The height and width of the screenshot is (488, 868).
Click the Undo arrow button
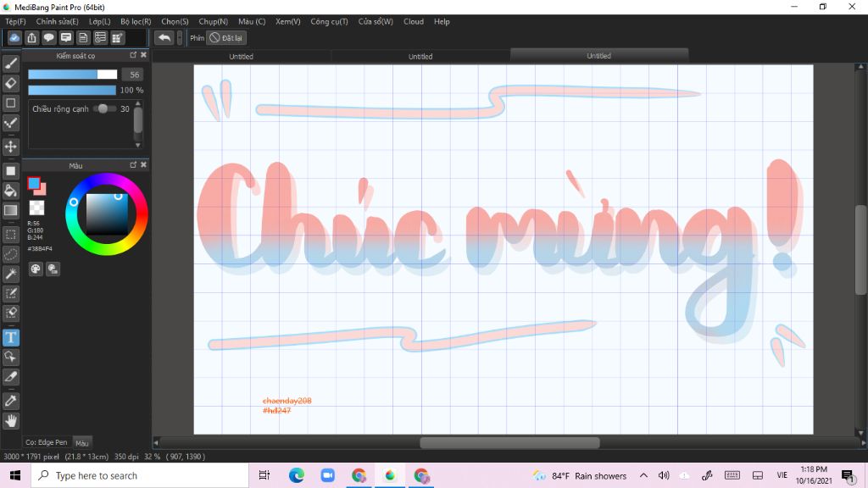[x=164, y=37]
